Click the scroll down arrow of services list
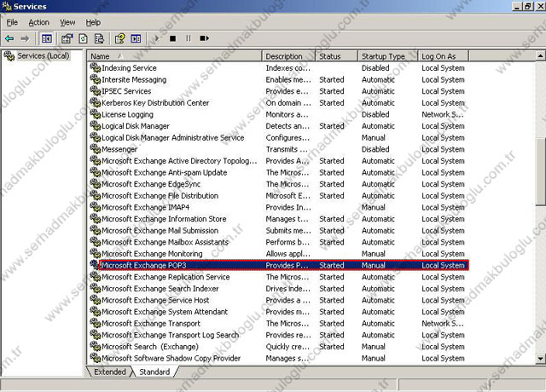 click(x=540, y=359)
